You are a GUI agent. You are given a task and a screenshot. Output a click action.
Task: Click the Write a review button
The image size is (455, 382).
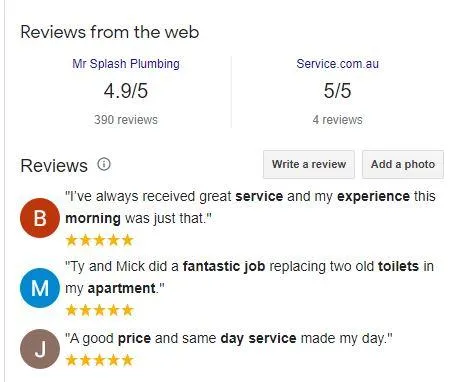pyautogui.click(x=309, y=164)
